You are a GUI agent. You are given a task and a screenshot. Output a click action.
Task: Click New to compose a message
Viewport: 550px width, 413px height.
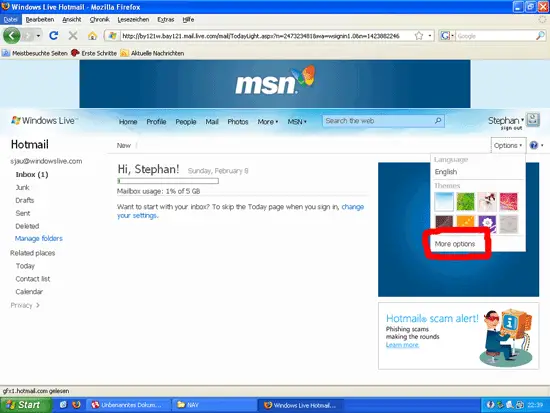click(123, 145)
